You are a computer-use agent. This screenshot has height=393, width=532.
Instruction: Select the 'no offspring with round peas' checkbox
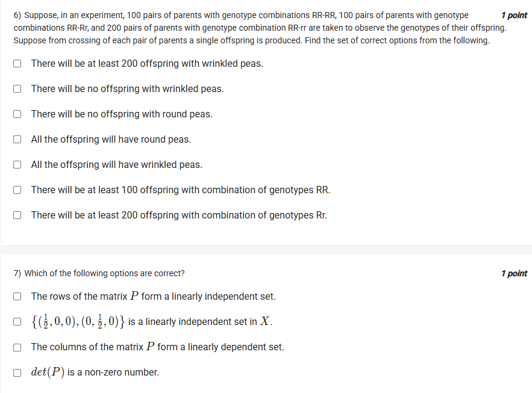(x=18, y=114)
